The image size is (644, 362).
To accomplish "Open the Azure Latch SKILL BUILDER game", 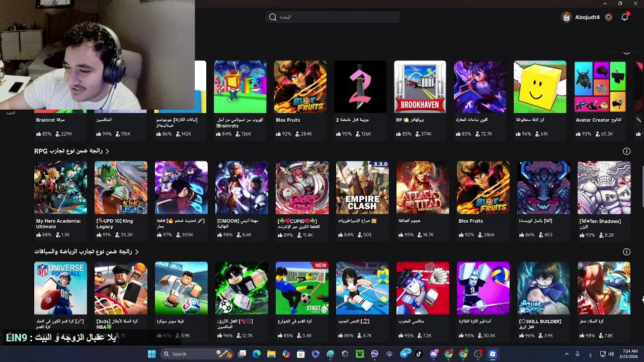I will [543, 288].
